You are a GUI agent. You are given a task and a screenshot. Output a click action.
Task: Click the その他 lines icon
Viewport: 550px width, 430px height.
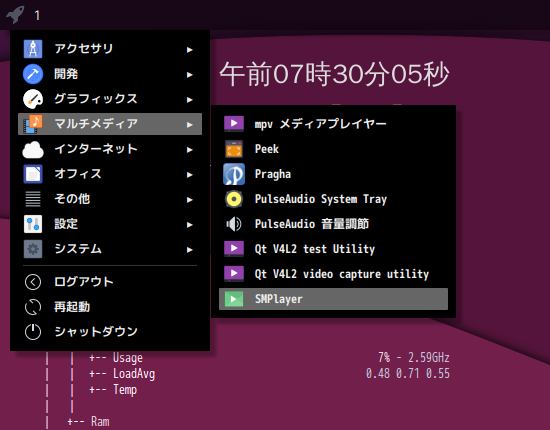click(x=33, y=199)
